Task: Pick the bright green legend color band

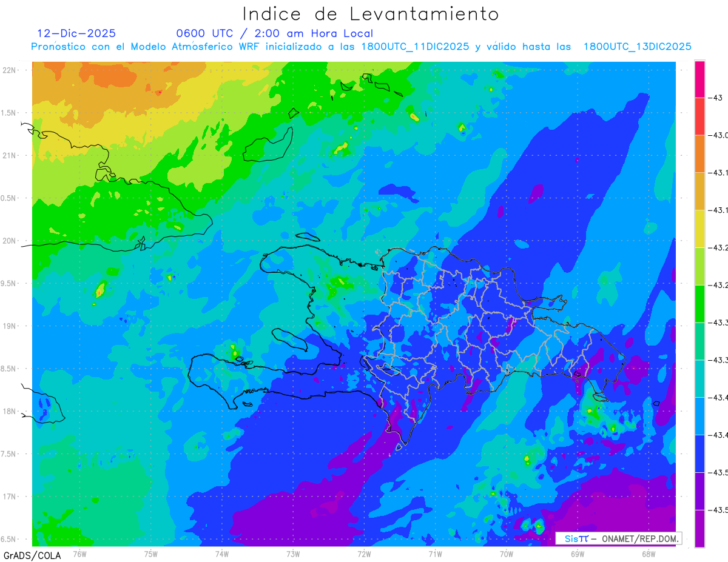Action: [699, 303]
